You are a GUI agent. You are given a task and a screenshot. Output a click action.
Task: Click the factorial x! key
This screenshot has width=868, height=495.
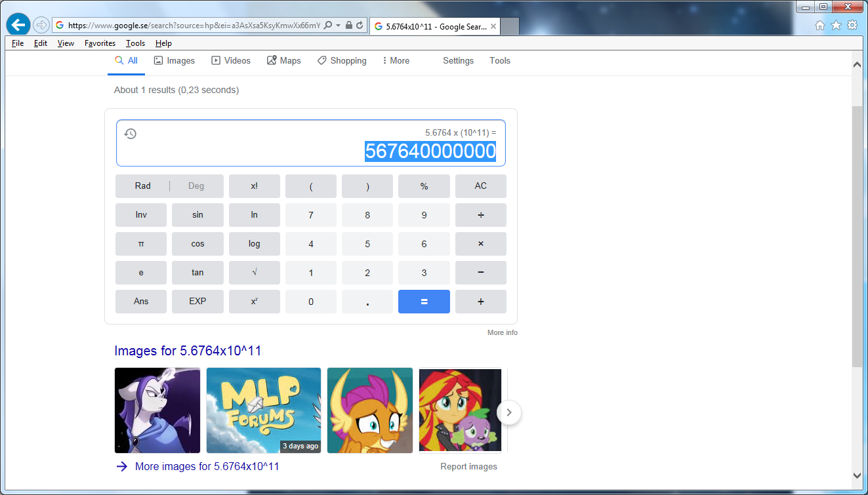click(255, 186)
